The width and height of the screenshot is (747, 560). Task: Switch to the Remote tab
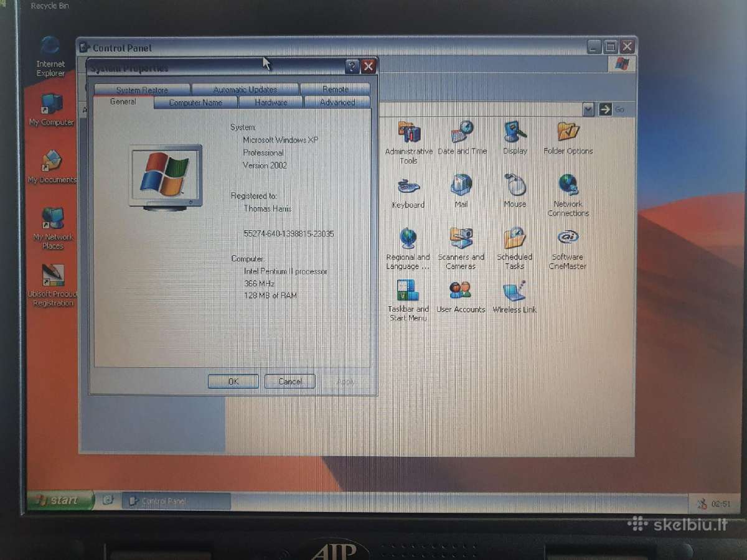[336, 90]
